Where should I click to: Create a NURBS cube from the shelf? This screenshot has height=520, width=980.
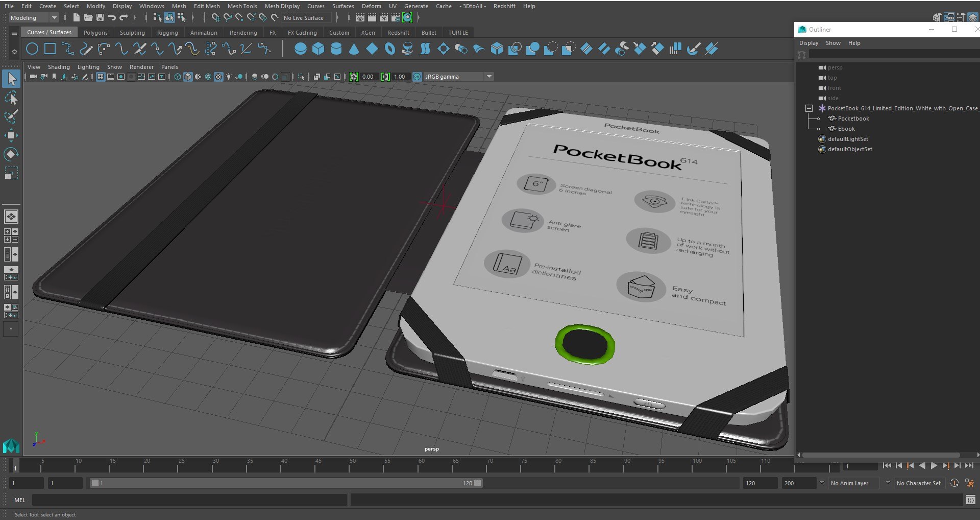pos(318,49)
